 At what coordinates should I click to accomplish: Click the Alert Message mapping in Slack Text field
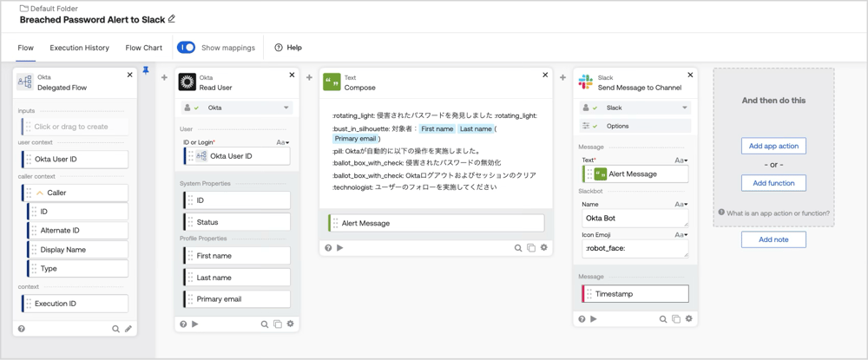(x=635, y=173)
